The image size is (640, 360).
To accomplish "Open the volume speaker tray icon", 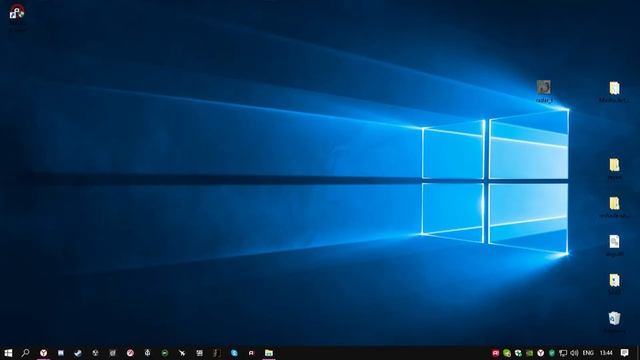I will (574, 353).
